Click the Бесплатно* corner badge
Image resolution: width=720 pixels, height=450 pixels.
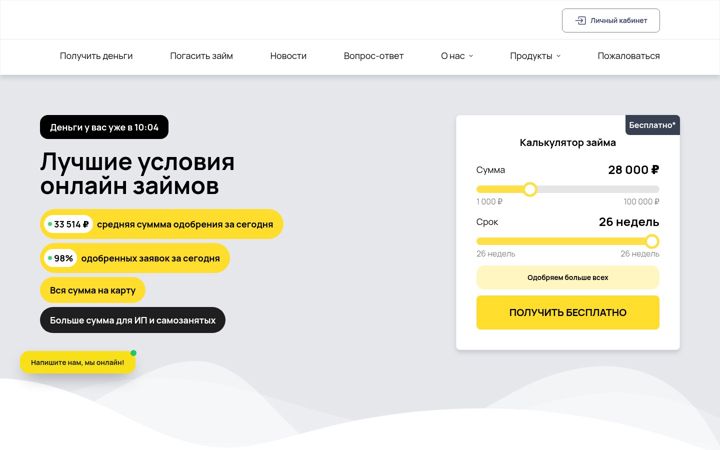(x=652, y=125)
